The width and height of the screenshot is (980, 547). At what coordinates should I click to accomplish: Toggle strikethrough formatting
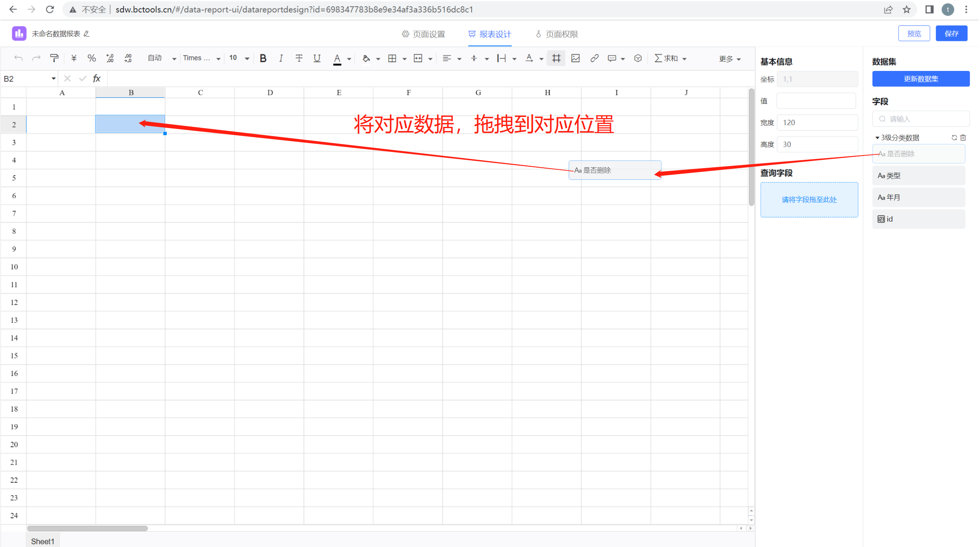[x=299, y=58]
